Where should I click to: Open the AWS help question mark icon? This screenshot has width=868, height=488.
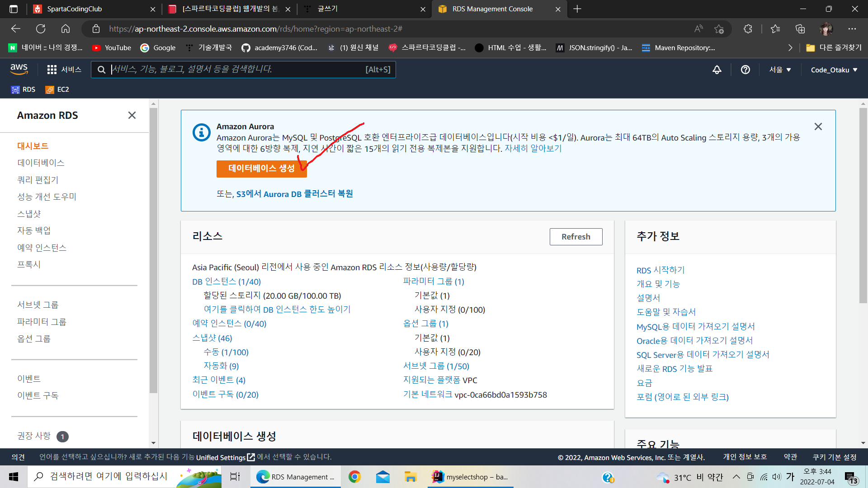coord(745,70)
